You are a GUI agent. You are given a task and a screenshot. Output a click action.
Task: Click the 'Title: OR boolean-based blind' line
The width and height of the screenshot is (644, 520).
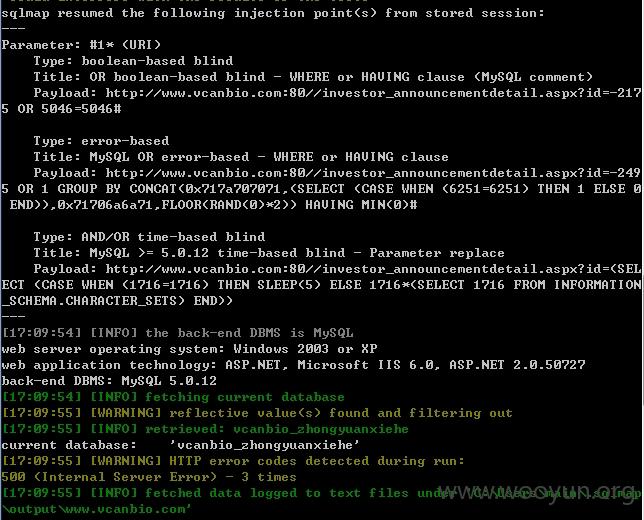coord(313,77)
